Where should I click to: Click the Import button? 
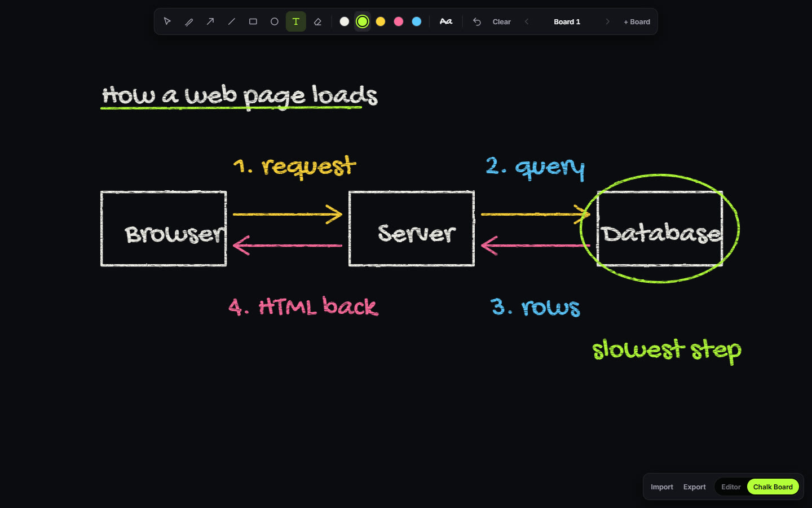(x=662, y=487)
